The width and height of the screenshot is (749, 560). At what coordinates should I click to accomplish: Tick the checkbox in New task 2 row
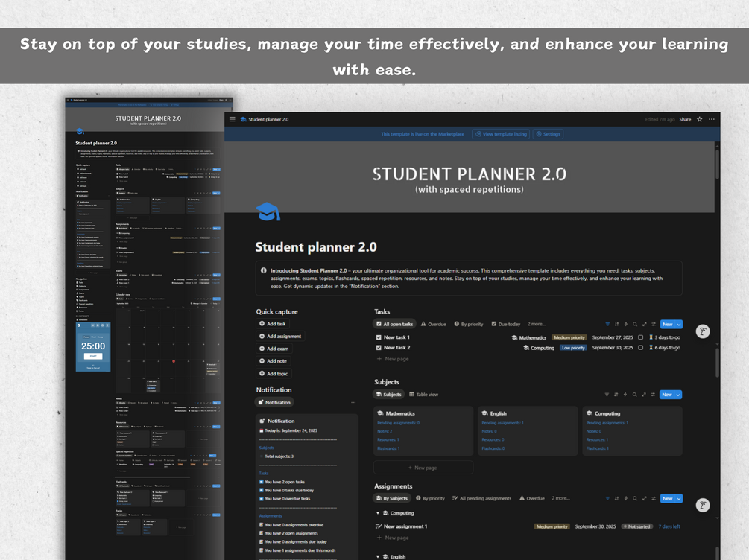[x=641, y=348]
